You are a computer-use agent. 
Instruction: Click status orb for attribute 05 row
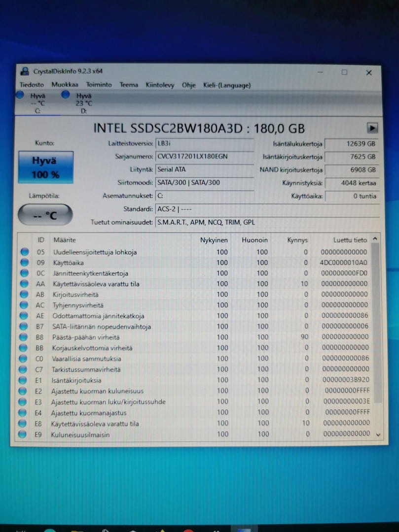[24, 252]
